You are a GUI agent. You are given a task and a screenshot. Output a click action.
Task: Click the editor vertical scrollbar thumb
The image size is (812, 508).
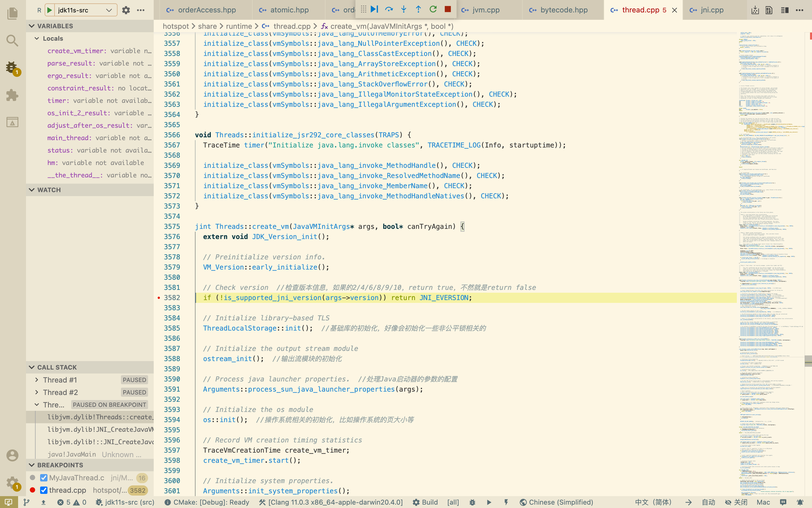tap(808, 361)
